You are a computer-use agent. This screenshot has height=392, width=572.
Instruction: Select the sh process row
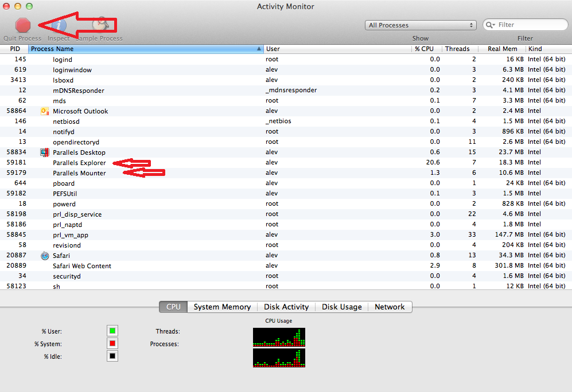[286, 287]
